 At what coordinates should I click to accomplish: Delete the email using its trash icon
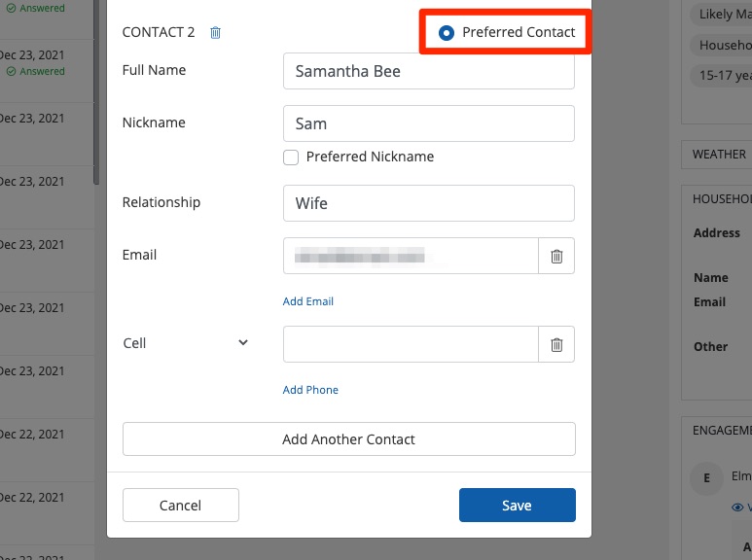(556, 256)
